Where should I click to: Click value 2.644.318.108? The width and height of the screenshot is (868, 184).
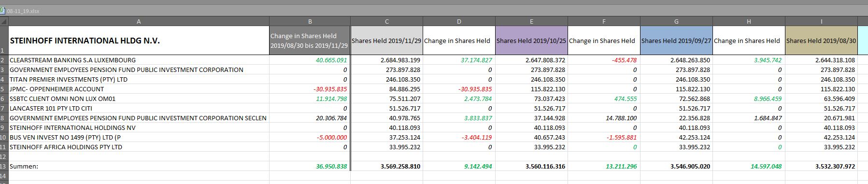[x=835, y=60]
